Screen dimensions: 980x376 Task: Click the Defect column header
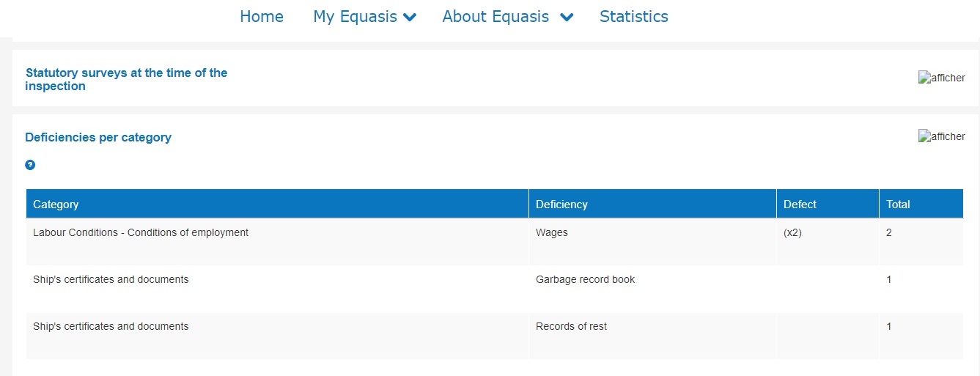coord(800,204)
